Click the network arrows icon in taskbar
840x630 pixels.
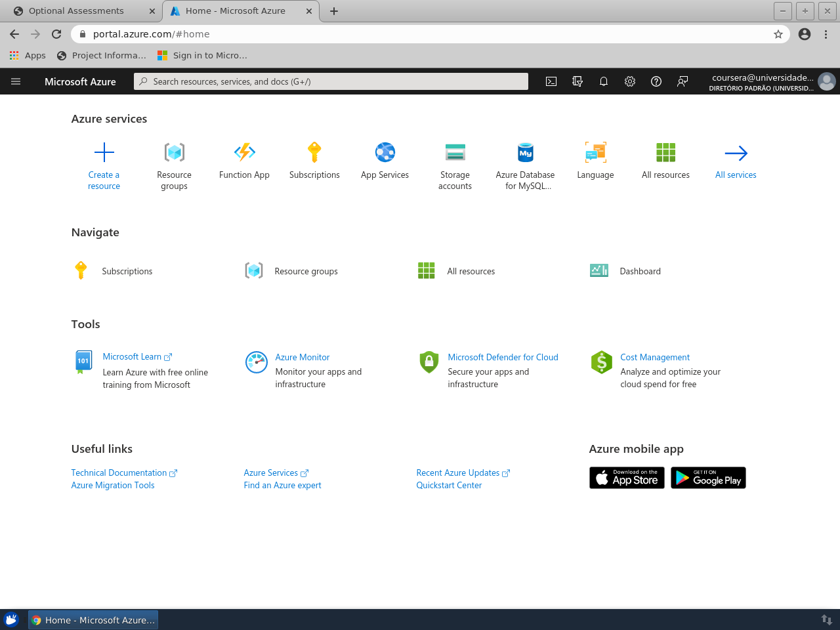827,620
